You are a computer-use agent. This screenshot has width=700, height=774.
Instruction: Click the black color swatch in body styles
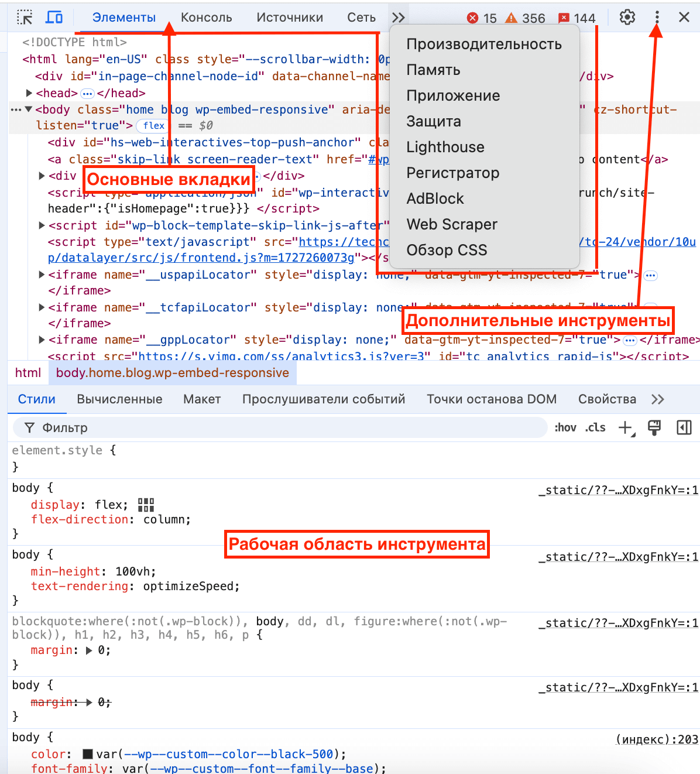pyautogui.click(x=88, y=754)
